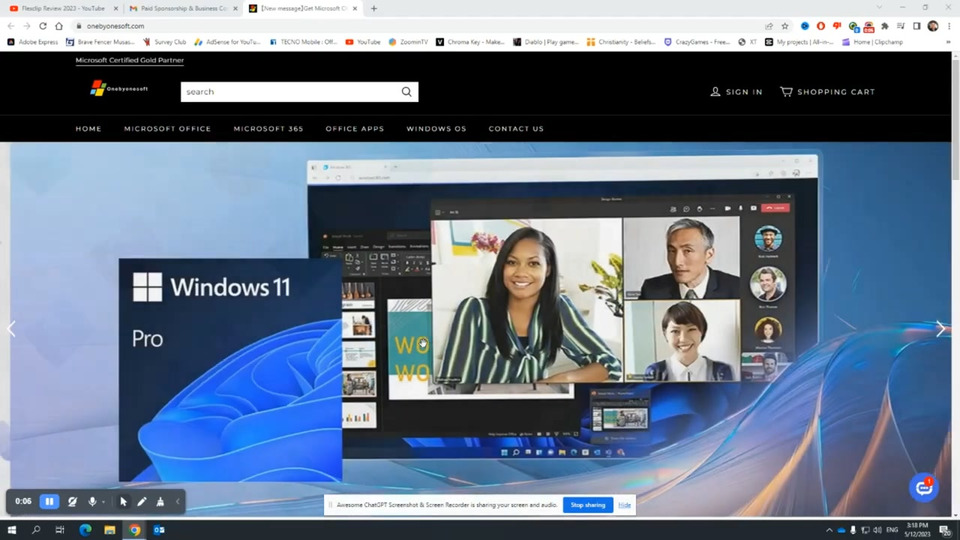Open Microsoft Edge from taskbar
The height and width of the screenshot is (540, 960).
85,530
